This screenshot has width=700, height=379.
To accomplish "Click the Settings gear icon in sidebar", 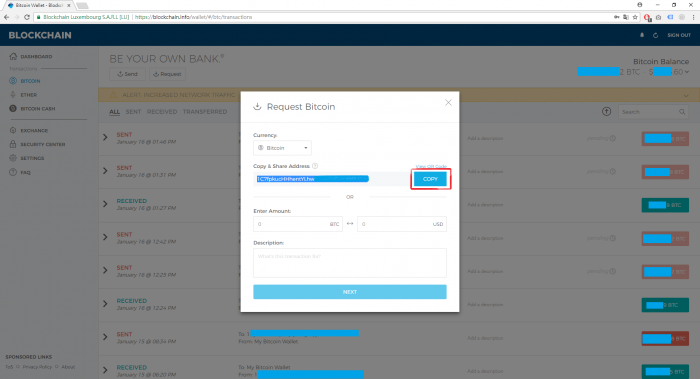I will pyautogui.click(x=13, y=158).
